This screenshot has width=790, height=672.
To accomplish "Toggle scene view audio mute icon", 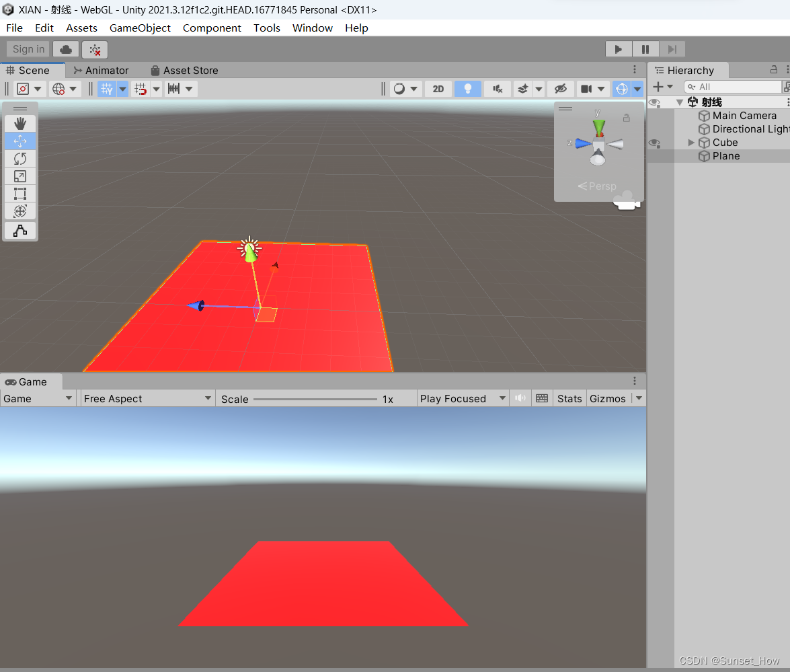I will point(498,88).
